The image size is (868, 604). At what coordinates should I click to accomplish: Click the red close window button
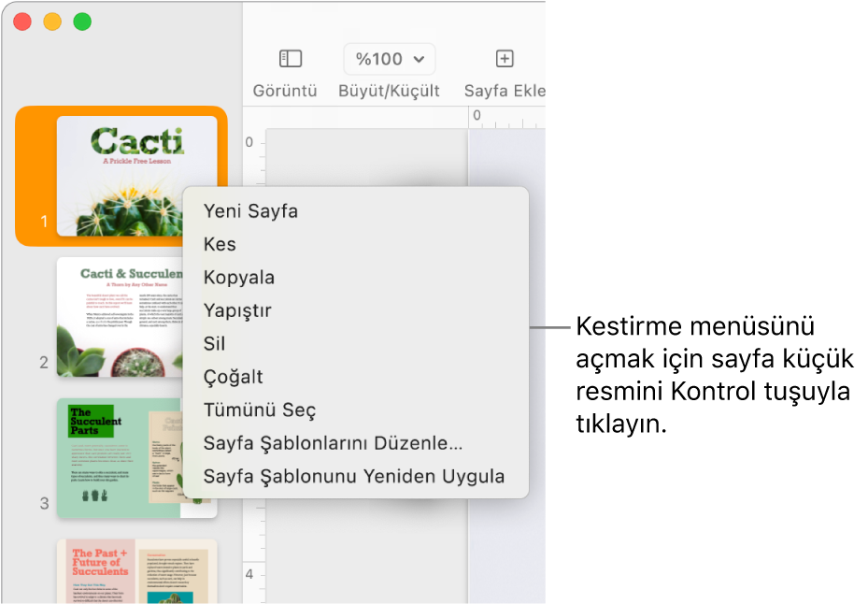(x=22, y=22)
